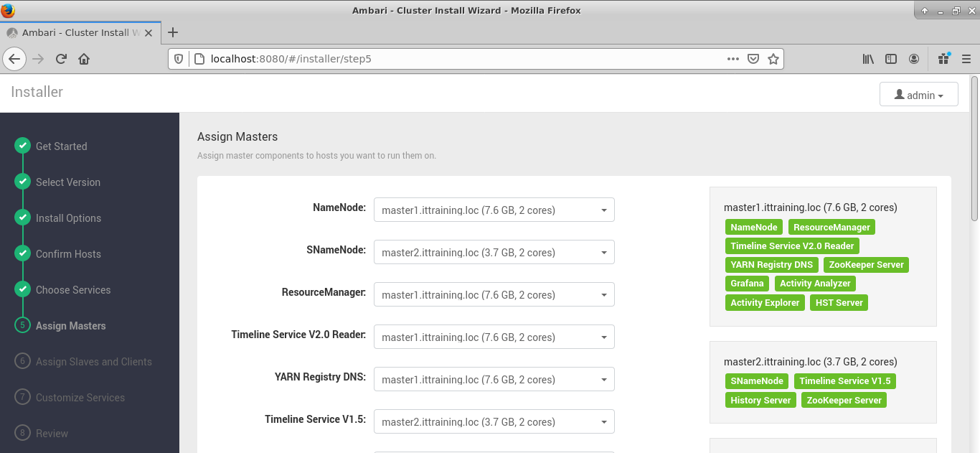This screenshot has height=453, width=980.
Task: Open the Firefox account icon
Action: (x=914, y=59)
